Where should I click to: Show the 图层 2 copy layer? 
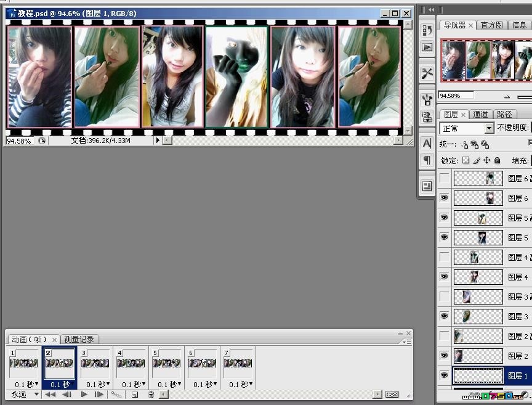(444, 336)
